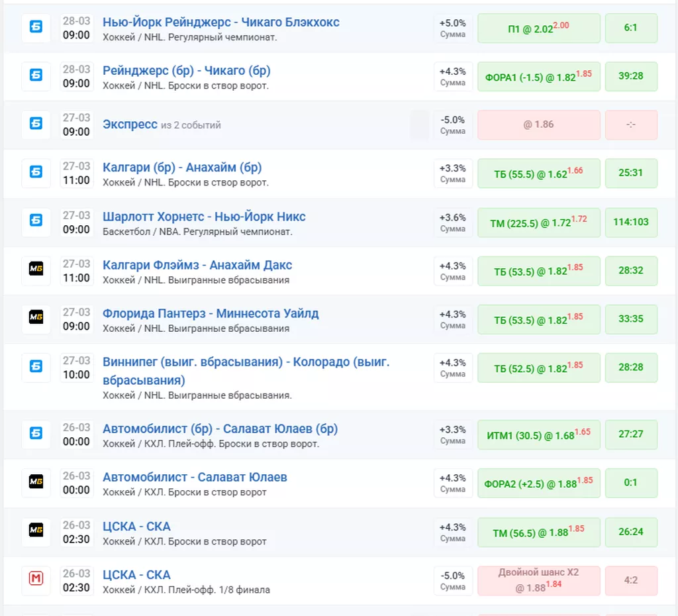Click red M logo beside ЦСКА - СКА

click(36, 580)
